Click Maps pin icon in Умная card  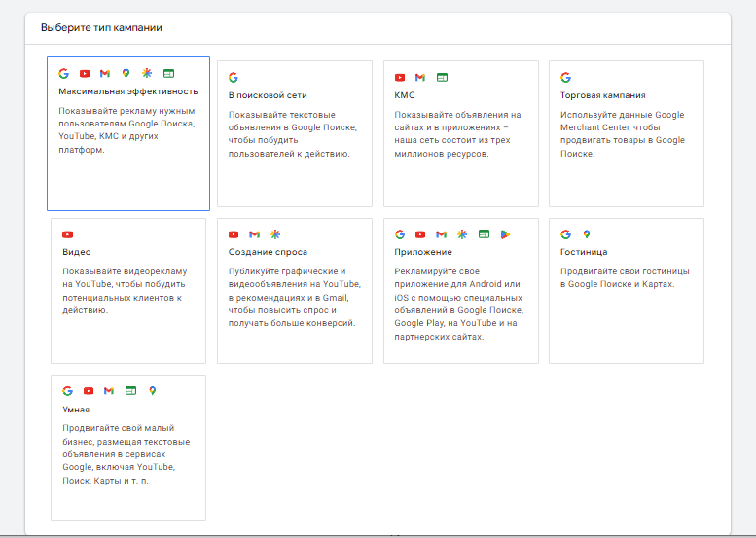[x=153, y=390]
